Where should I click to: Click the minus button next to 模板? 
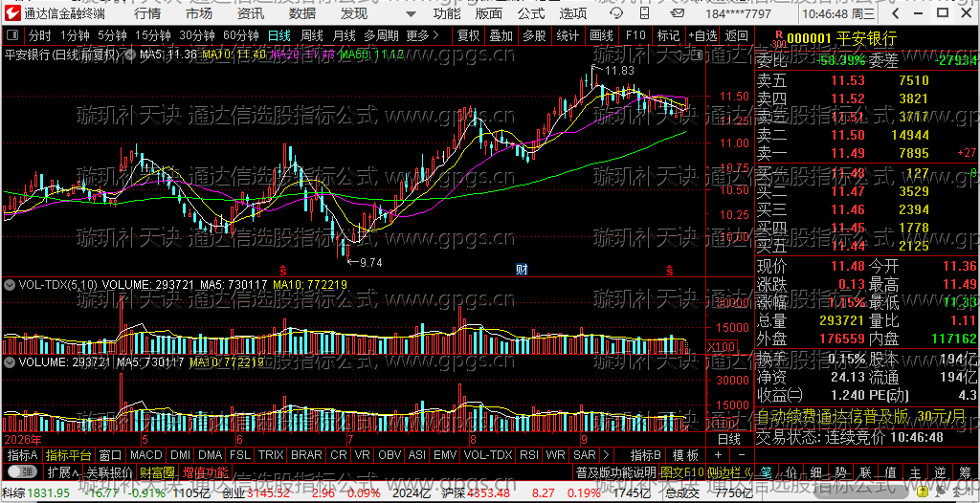741,455
